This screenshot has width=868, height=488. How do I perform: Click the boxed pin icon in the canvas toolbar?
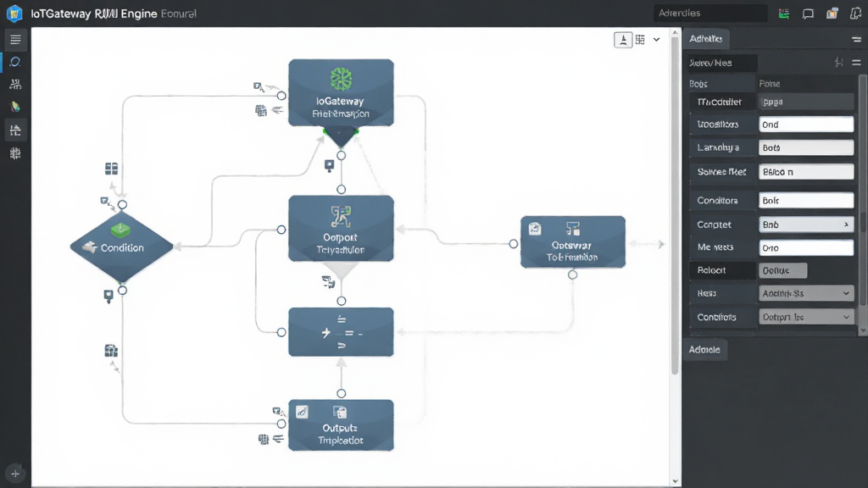tap(623, 40)
